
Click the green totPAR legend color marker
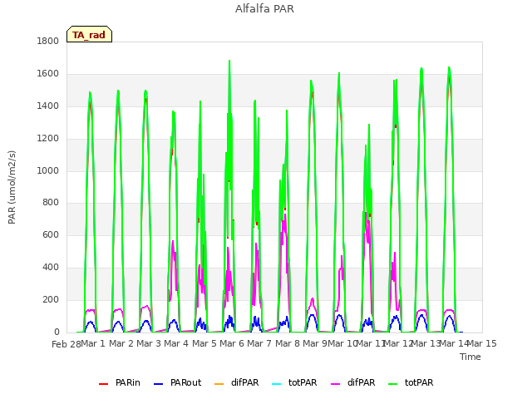click(x=392, y=384)
